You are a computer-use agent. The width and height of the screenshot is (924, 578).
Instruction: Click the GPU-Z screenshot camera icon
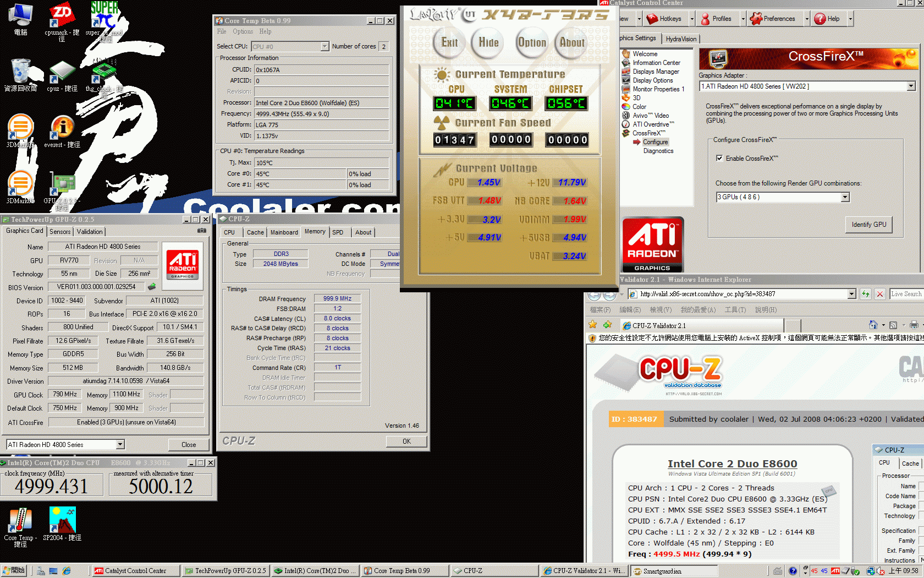(202, 231)
